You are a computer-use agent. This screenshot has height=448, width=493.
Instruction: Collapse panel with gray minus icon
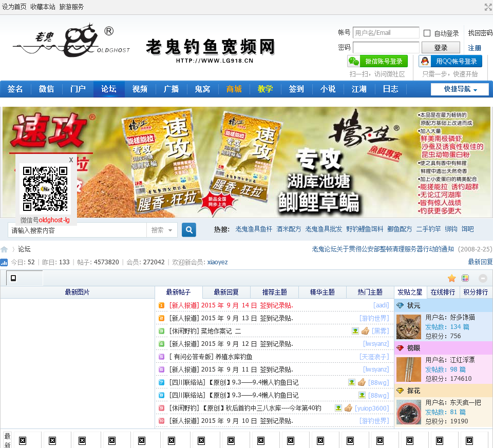(483, 278)
